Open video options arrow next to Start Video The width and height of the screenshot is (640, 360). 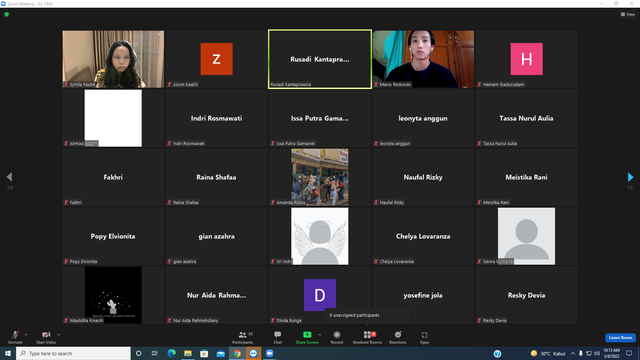[59, 335]
